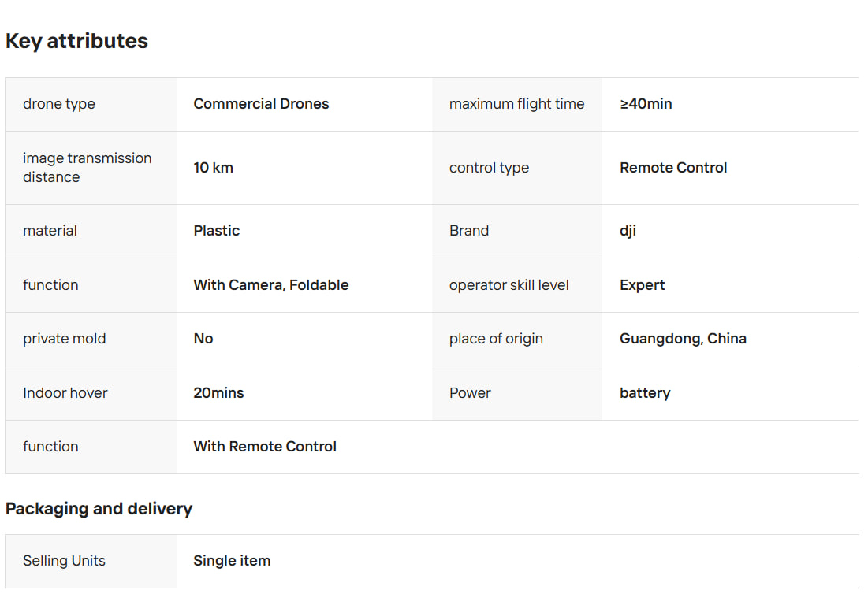Click the 20mins indoor hover value
The width and height of the screenshot is (868, 594).
pos(218,393)
